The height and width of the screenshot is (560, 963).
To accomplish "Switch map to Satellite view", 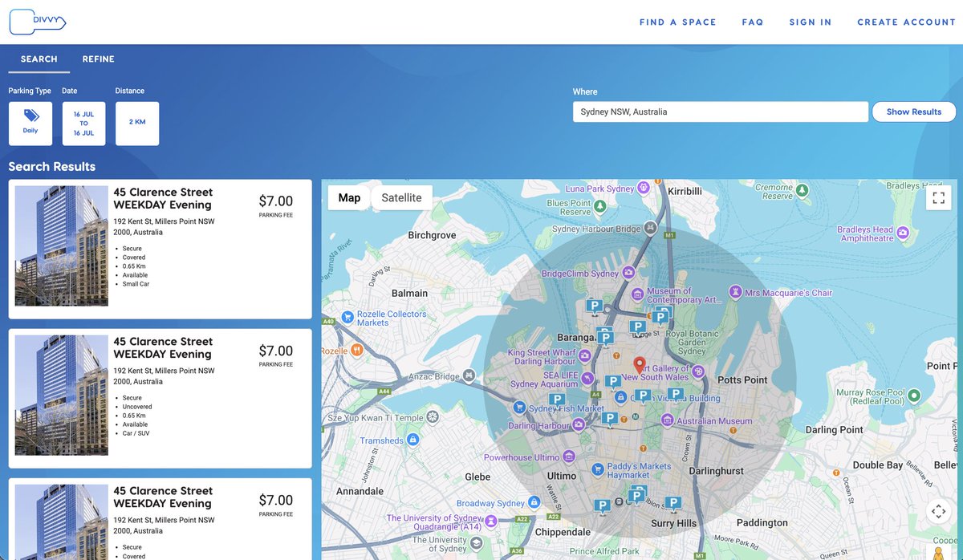I will pos(401,197).
